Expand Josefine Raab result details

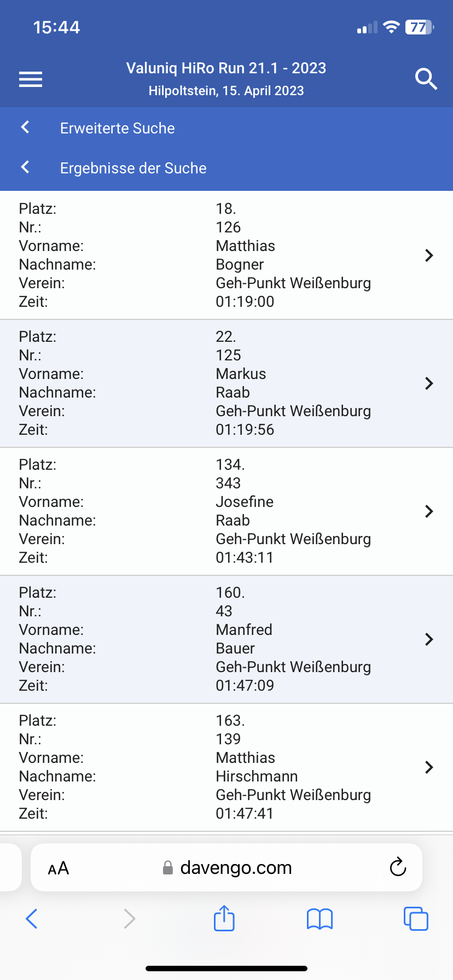point(429,511)
